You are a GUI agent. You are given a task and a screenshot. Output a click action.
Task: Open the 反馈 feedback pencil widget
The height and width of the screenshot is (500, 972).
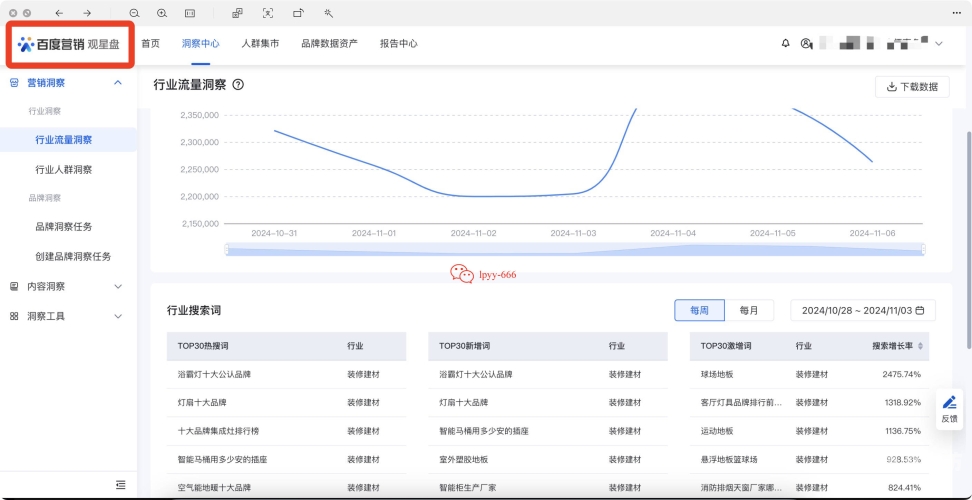[x=949, y=409]
